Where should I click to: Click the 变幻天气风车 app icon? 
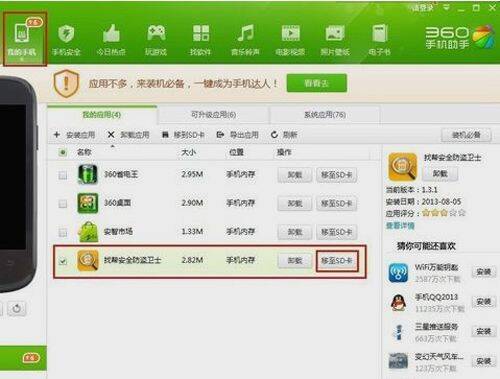tap(398, 361)
